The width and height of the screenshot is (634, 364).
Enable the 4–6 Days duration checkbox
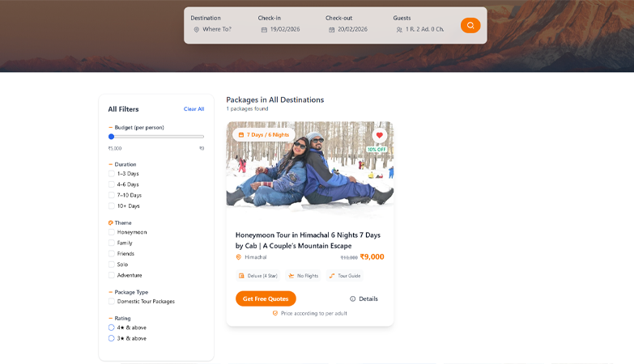[x=112, y=184]
